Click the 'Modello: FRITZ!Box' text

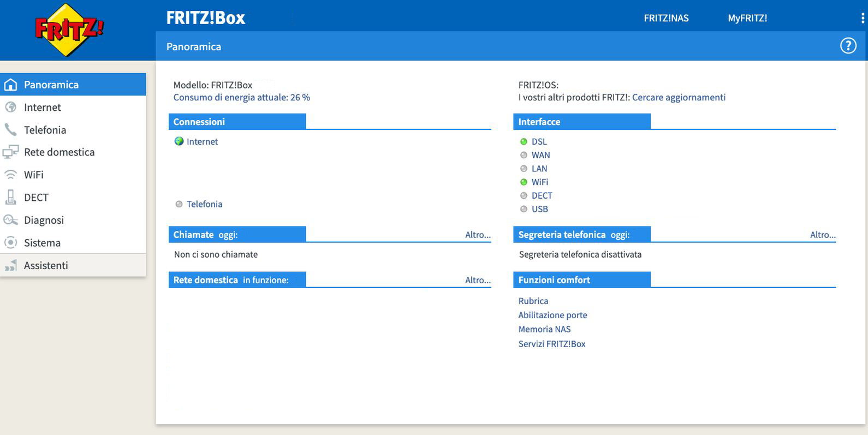click(x=213, y=85)
